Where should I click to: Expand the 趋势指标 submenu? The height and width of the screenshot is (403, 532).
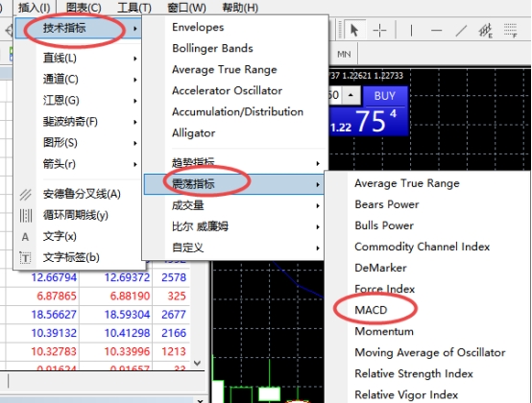tap(233, 163)
